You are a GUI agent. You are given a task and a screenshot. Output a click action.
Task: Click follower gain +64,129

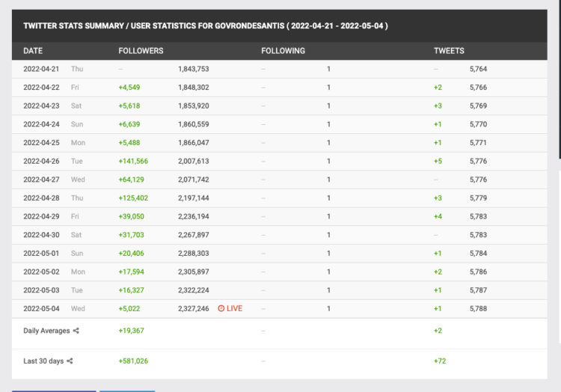point(132,180)
